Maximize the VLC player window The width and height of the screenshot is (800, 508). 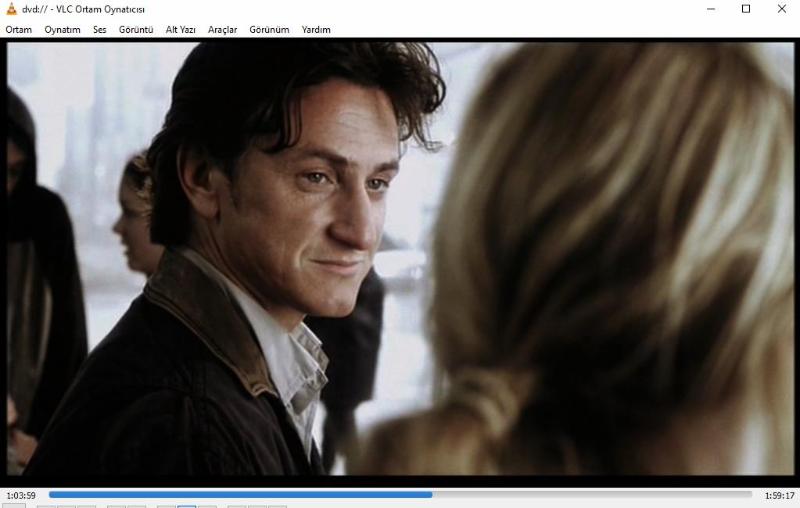[746, 9]
